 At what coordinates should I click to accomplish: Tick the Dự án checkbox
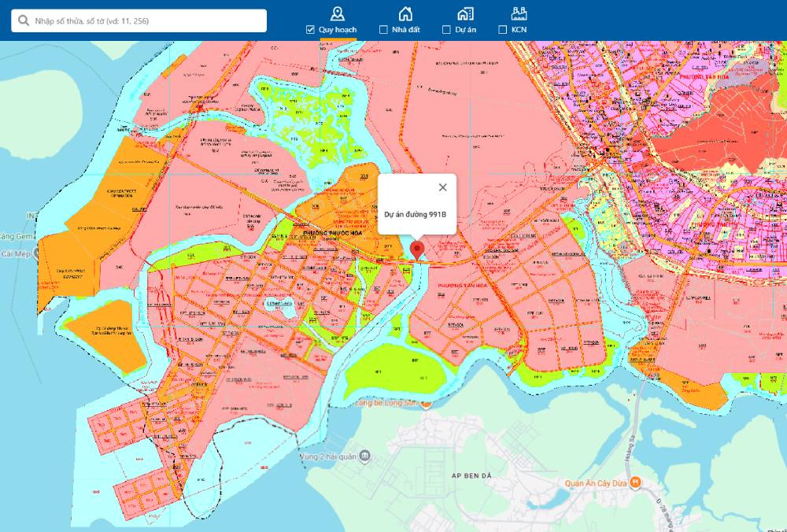pyautogui.click(x=446, y=30)
